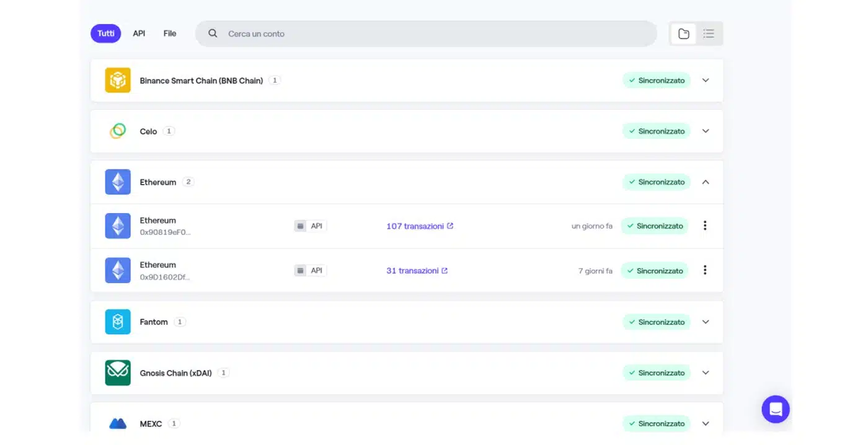
Task: Open the chat support bubble
Action: coord(775,409)
